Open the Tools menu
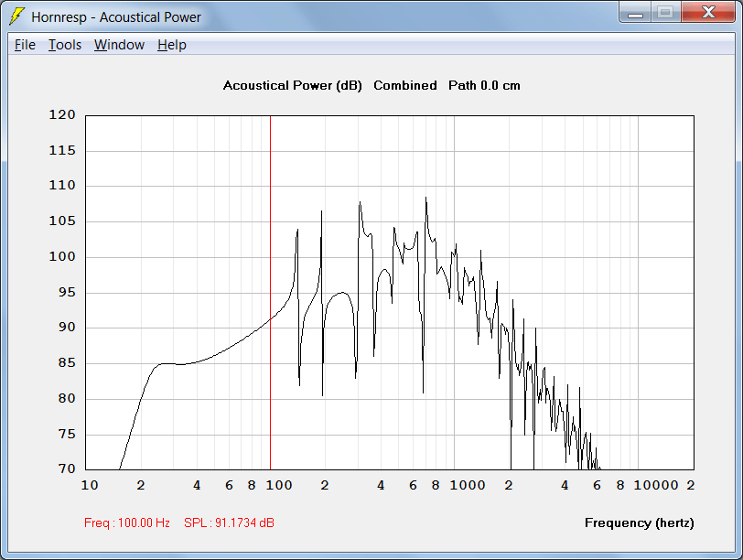The image size is (743, 560). pos(65,45)
